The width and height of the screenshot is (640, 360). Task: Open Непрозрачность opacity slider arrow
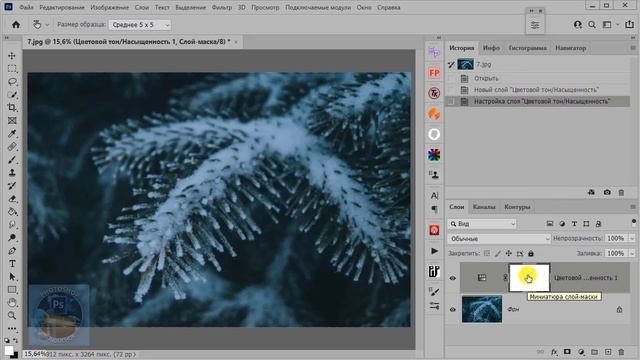(x=632, y=238)
